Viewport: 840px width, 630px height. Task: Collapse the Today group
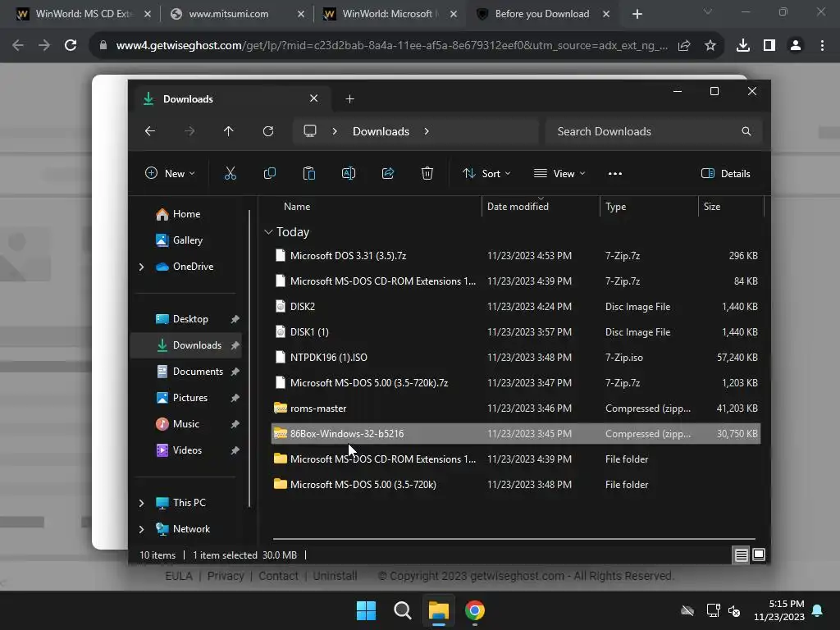coord(268,232)
